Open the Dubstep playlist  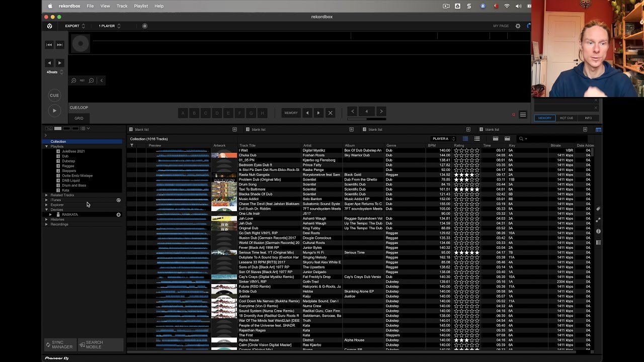pos(68,161)
